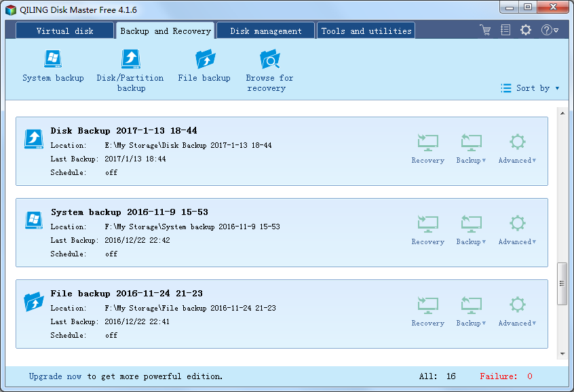
Task: Open Browse for recovery
Action: tap(269, 71)
